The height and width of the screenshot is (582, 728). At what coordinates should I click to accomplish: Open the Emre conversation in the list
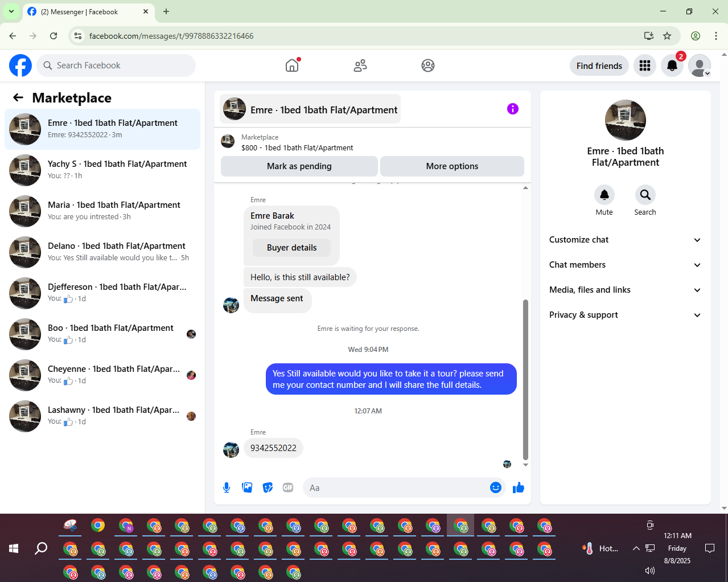(102, 129)
